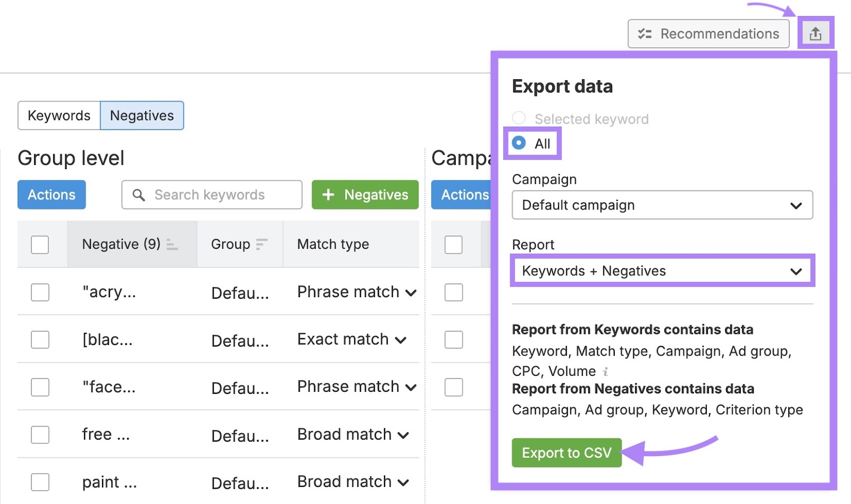This screenshot has height=504, width=851.
Task: Tick the checkbox next to the "acry..." negative
Action: [40, 292]
